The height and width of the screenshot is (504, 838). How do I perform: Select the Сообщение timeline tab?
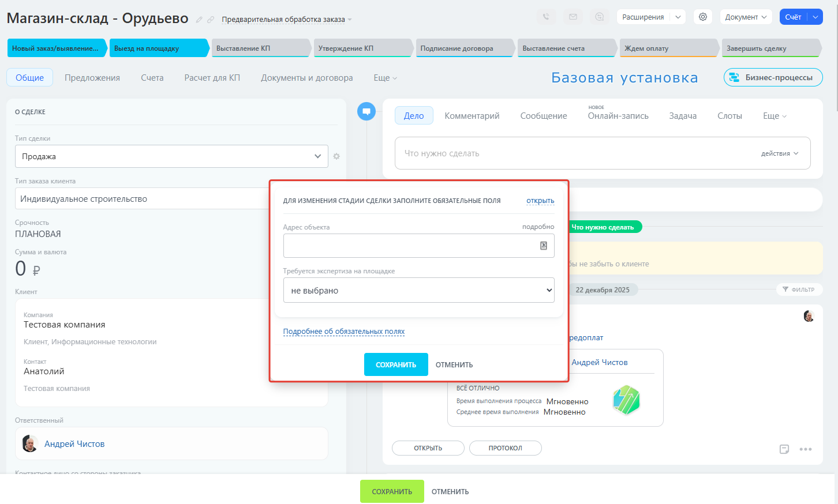pyautogui.click(x=544, y=116)
